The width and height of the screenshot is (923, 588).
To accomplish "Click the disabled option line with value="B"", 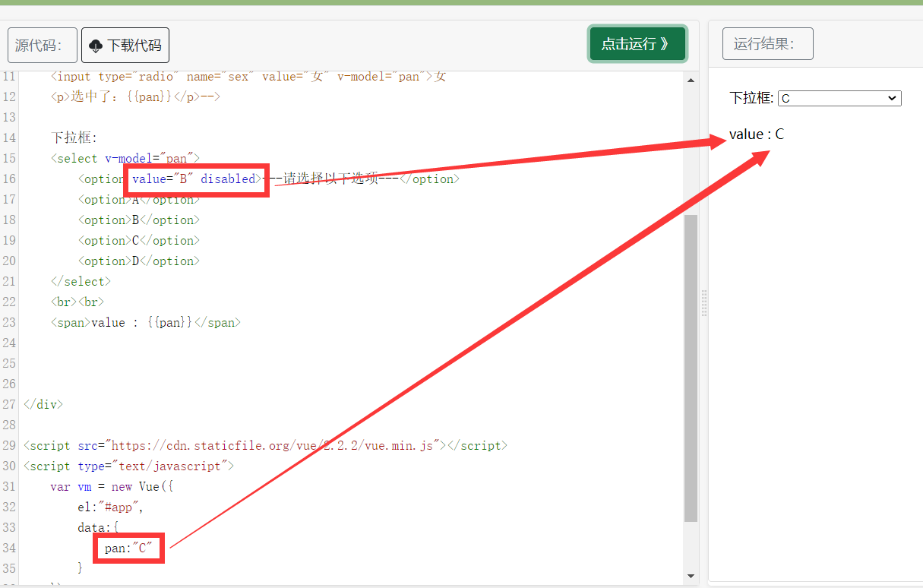I will [x=268, y=179].
